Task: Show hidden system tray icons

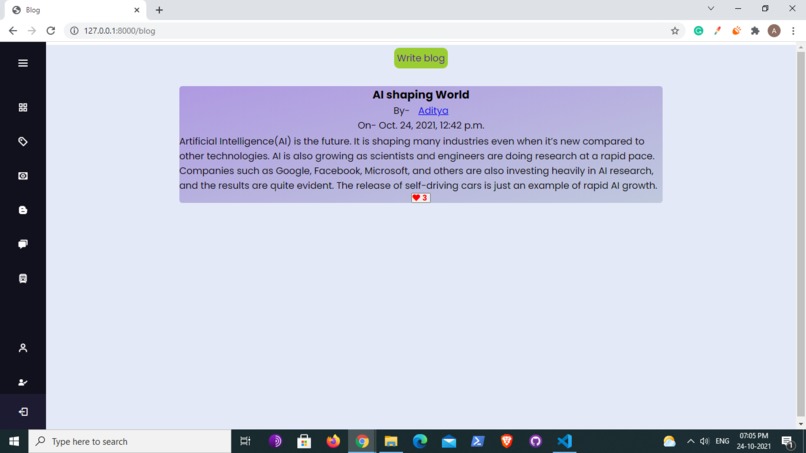Action: click(x=690, y=441)
